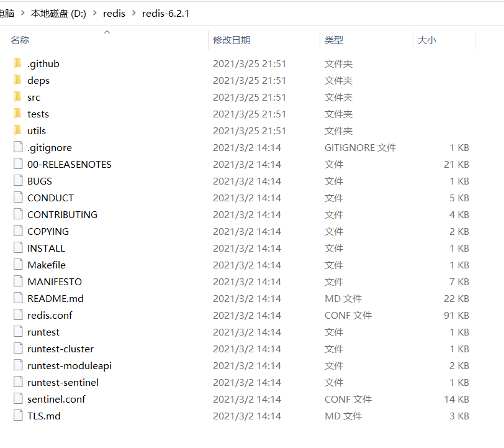Click the BUGS file icon

coord(18,180)
